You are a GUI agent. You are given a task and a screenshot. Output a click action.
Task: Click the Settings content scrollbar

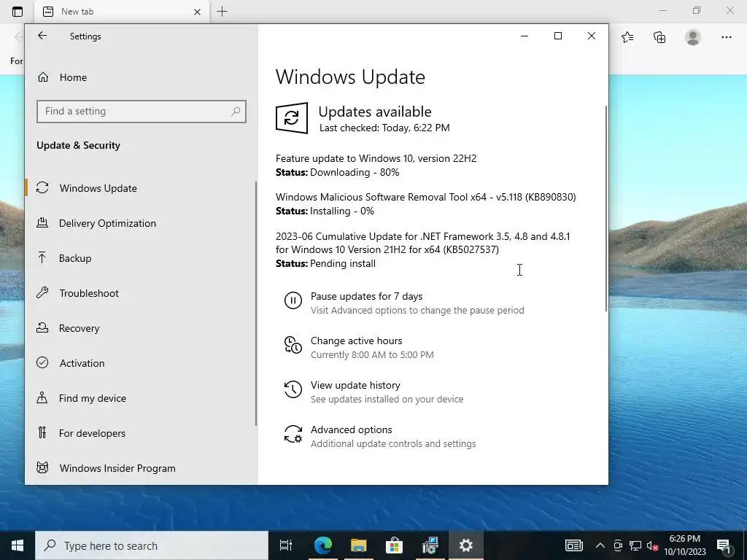click(606, 209)
